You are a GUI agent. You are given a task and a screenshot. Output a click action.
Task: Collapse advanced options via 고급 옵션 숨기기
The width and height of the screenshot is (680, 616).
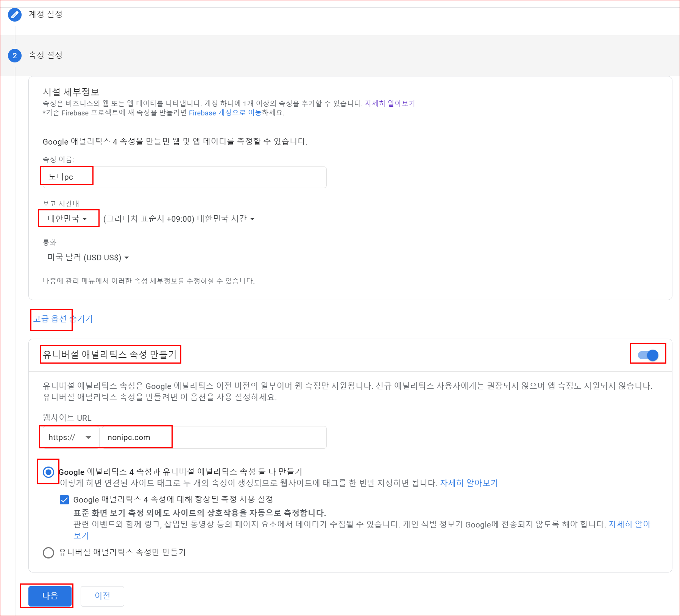(62, 319)
